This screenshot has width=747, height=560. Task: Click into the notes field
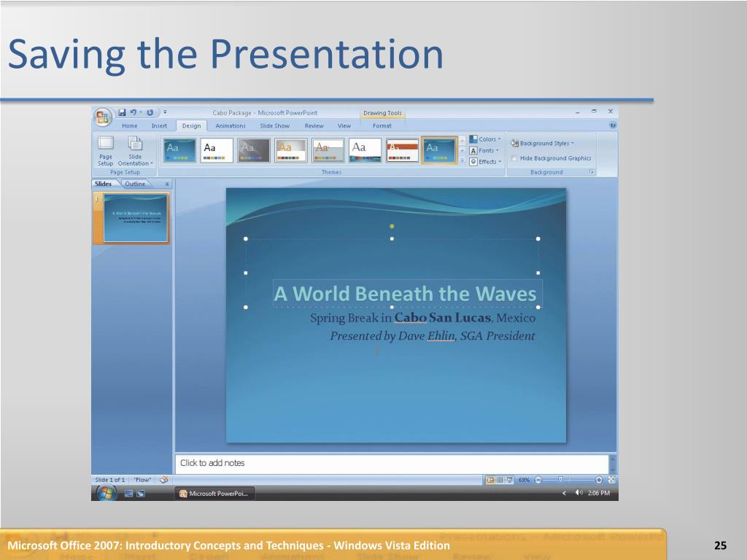[392, 463]
